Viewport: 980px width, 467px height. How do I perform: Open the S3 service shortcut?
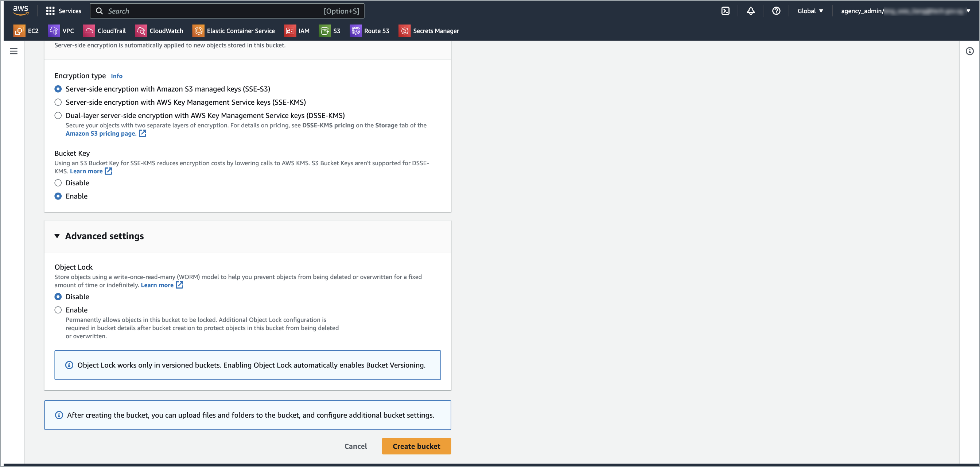click(x=330, y=31)
